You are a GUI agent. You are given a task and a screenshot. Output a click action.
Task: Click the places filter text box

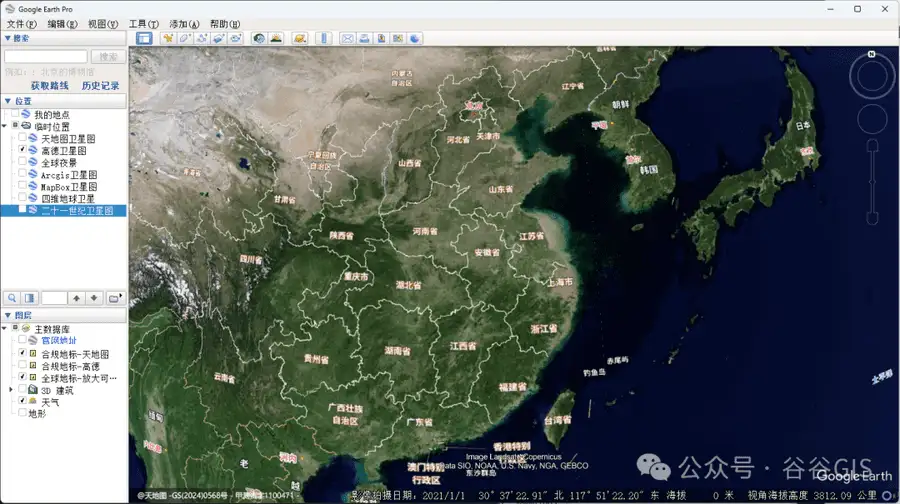54,298
